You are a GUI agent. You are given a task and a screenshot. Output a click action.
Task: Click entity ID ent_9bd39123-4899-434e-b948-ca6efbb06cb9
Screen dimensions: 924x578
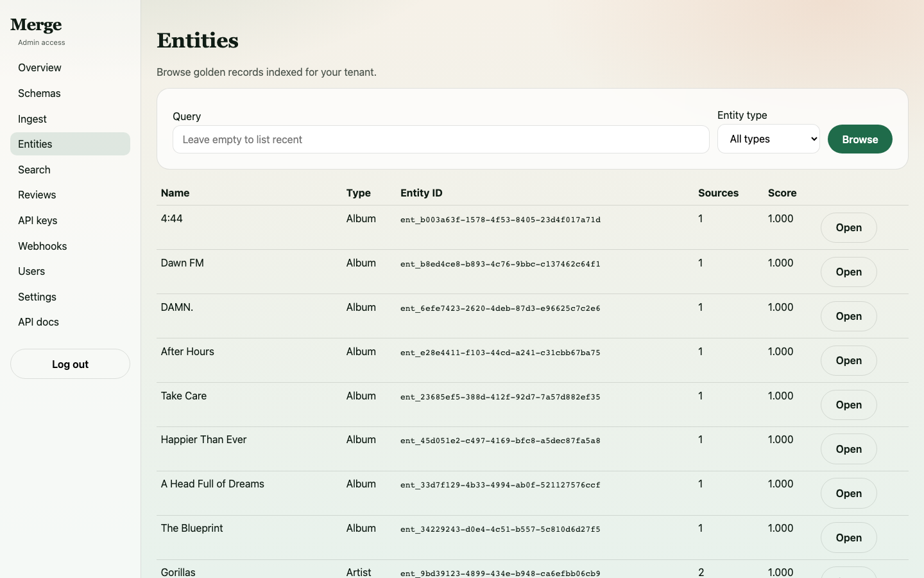[x=501, y=574]
